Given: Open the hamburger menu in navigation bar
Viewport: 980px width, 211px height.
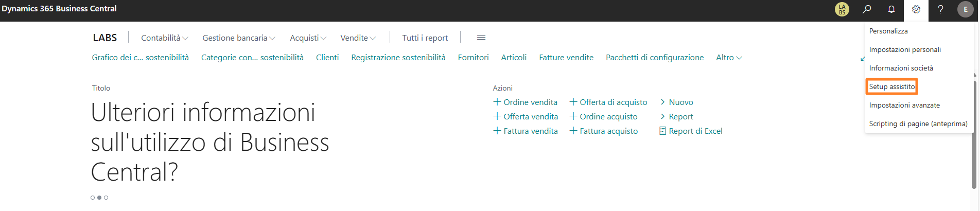Looking at the screenshot, I should pyautogui.click(x=481, y=38).
